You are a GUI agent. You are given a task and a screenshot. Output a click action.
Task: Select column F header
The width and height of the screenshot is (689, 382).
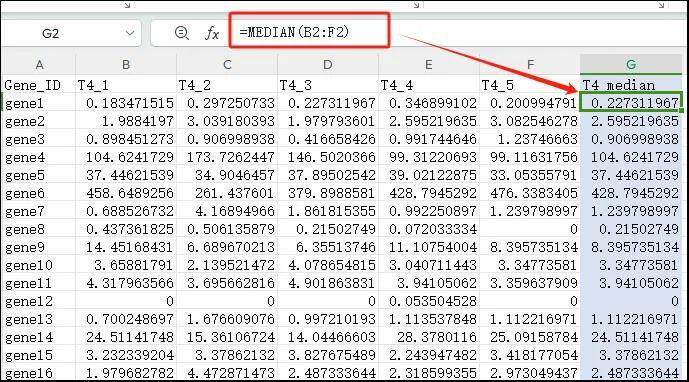point(530,65)
